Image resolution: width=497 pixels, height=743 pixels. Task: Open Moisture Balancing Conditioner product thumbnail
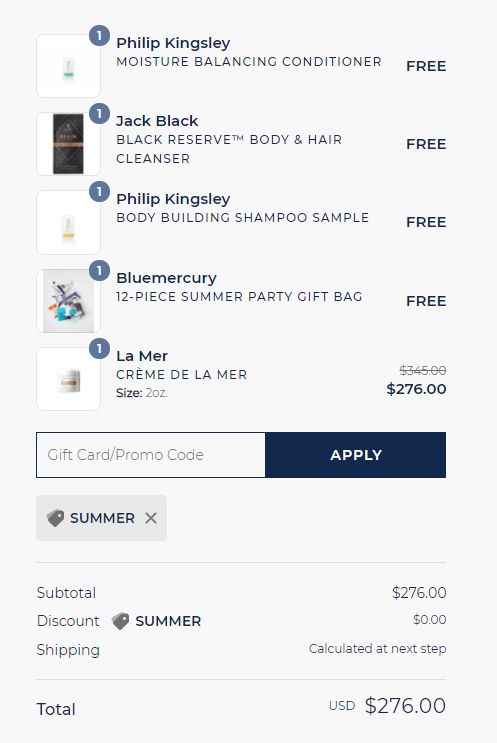click(x=68, y=66)
